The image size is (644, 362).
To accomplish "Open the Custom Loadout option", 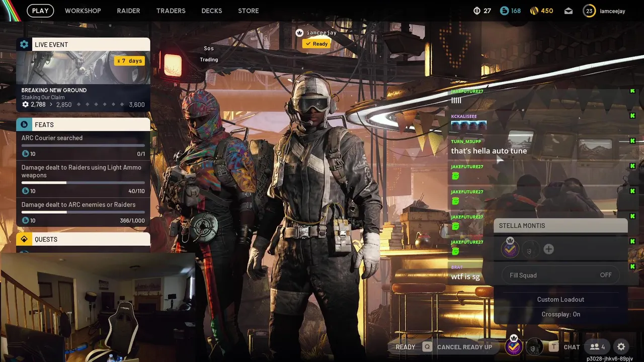I will (560, 299).
